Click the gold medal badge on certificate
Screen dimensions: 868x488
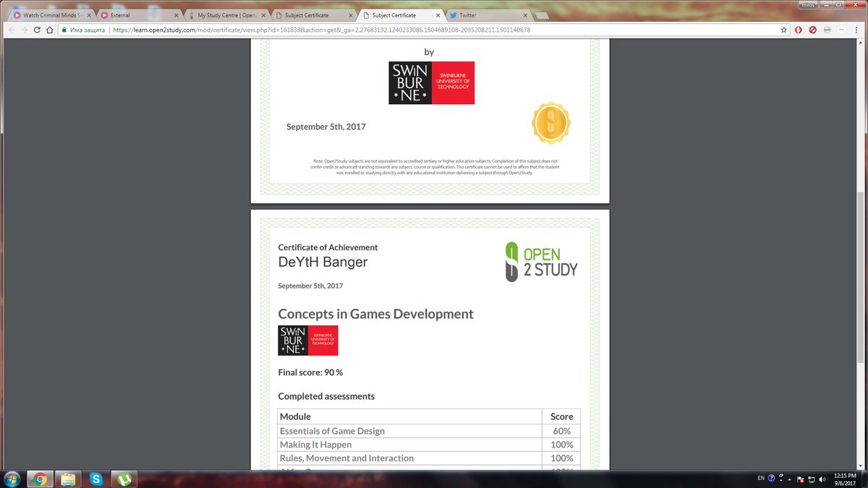point(550,123)
